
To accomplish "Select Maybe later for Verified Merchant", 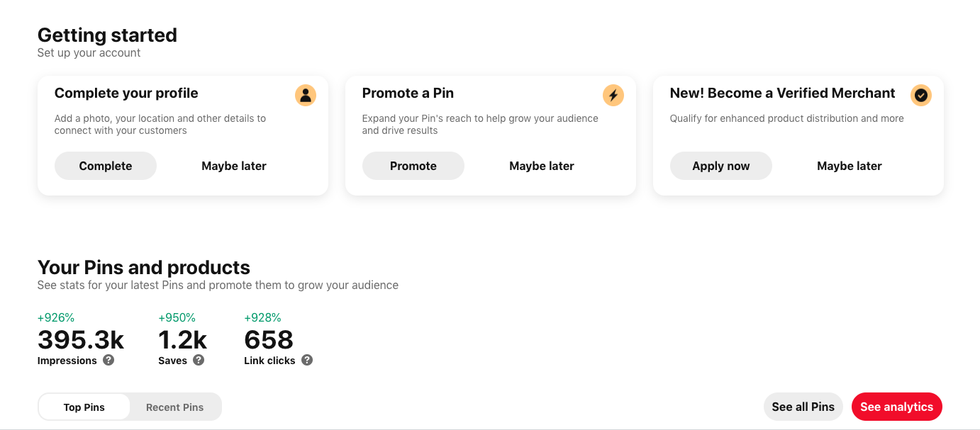I will (x=850, y=166).
